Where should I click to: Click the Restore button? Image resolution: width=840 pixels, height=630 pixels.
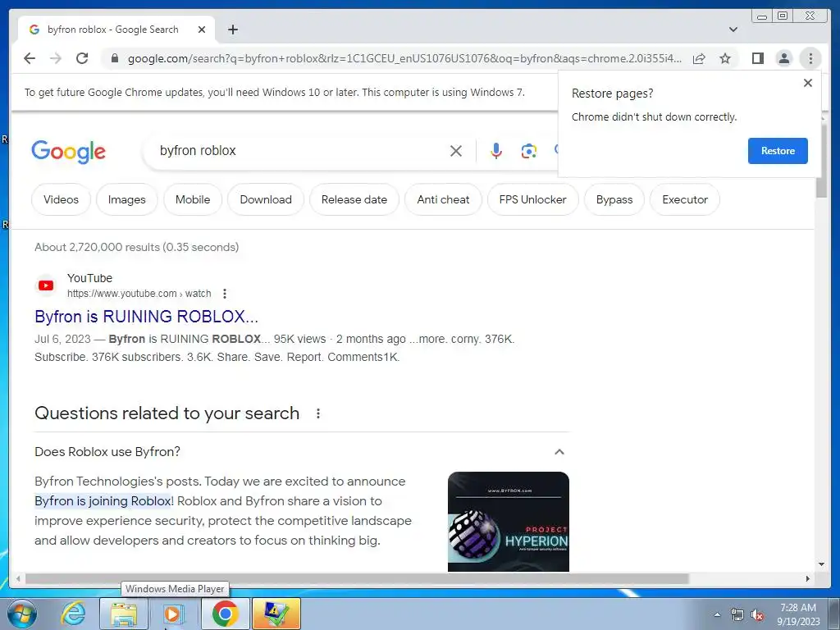coord(778,151)
